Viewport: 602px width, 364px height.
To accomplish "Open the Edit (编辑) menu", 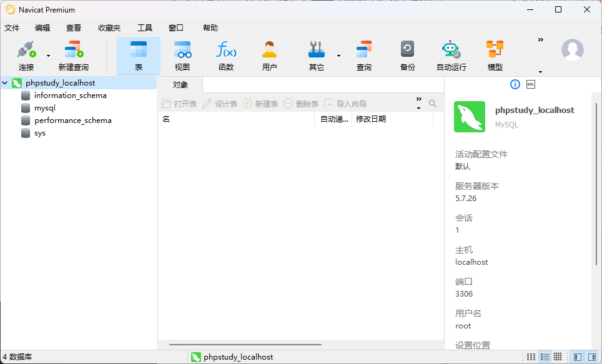I will pos(42,27).
